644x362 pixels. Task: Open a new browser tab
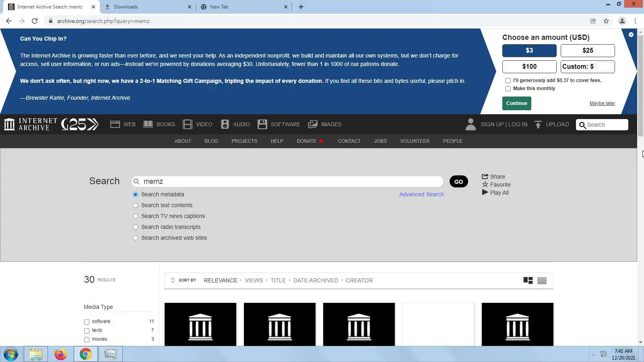click(x=301, y=7)
